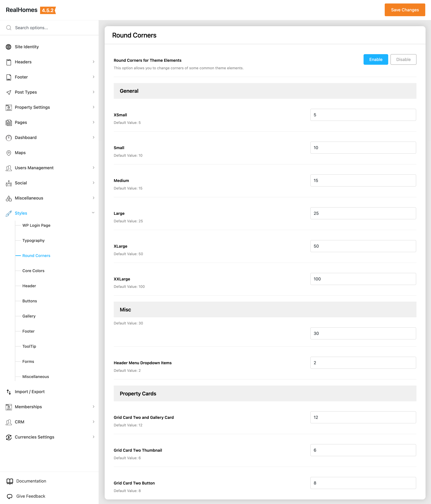Image resolution: width=431 pixels, height=504 pixels.
Task: Click the Grid Card Two Button field
Action: point(363,483)
